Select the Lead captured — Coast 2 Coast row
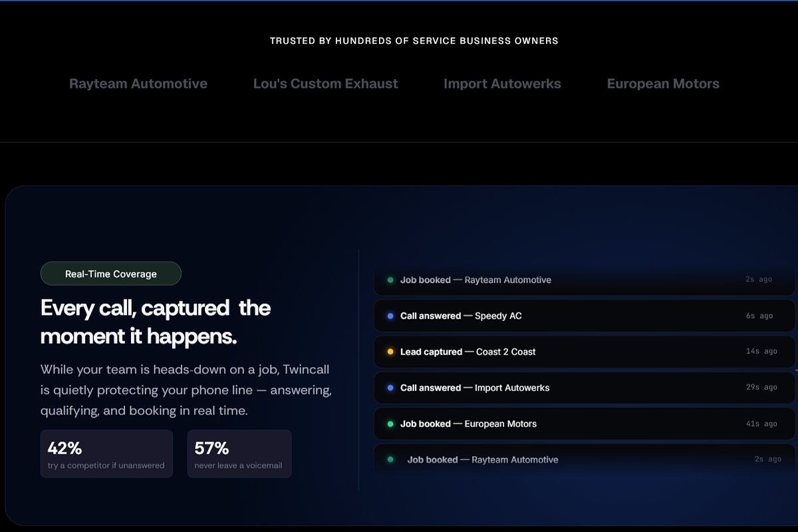 pyautogui.click(x=585, y=352)
